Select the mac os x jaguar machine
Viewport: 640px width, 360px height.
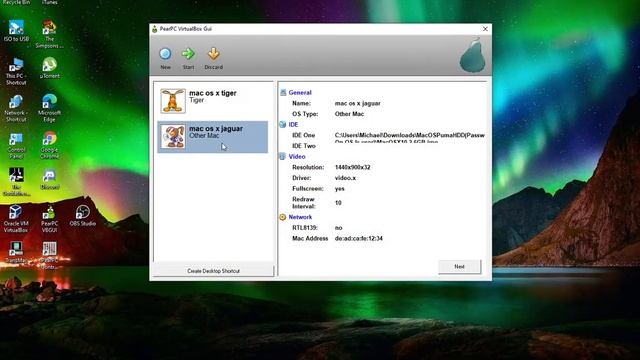[x=213, y=137]
